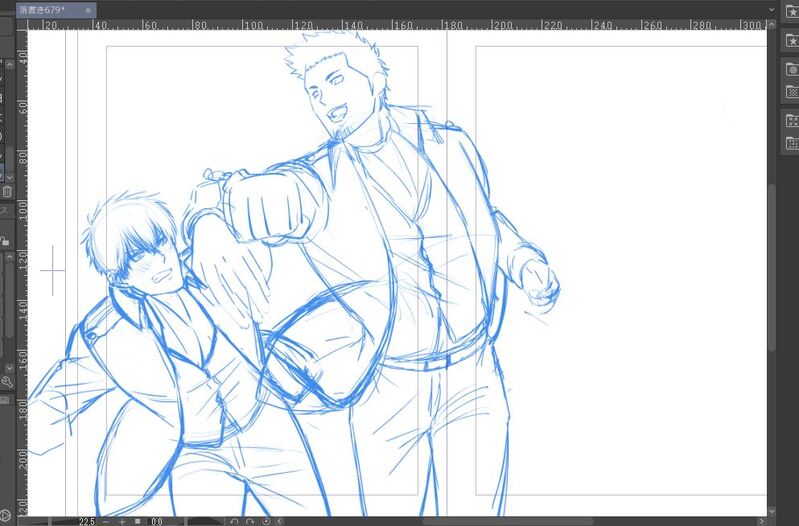Screen dimensions: 799x526
Task: Open the topmost starred material folder
Action: point(791,11)
